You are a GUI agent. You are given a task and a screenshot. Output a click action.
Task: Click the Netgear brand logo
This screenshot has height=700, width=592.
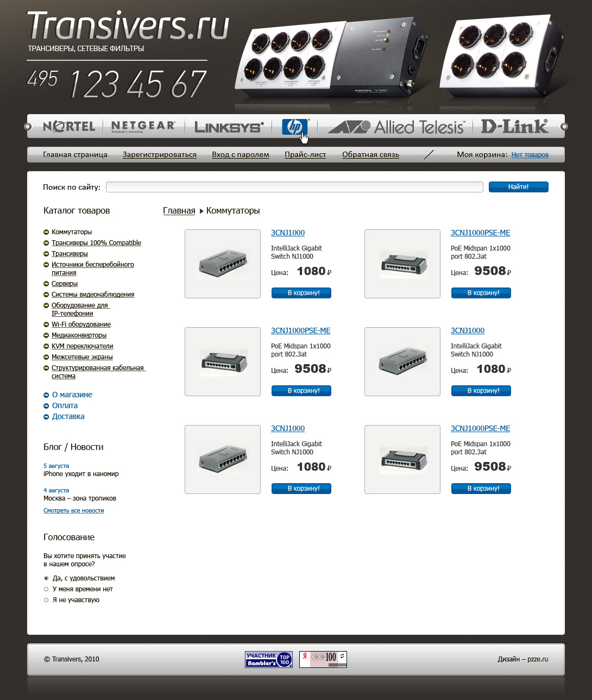143,127
